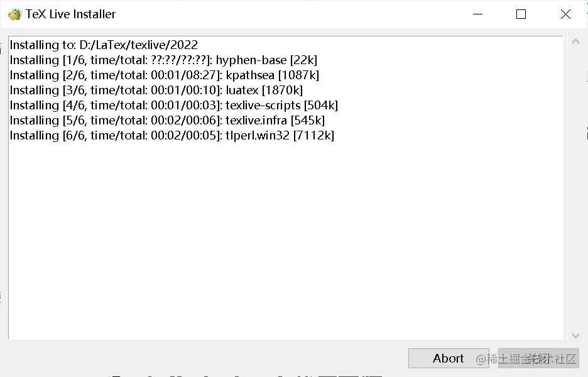588x377 pixels.
Task: Click the scrollbar down arrow of the log
Action: click(575, 336)
